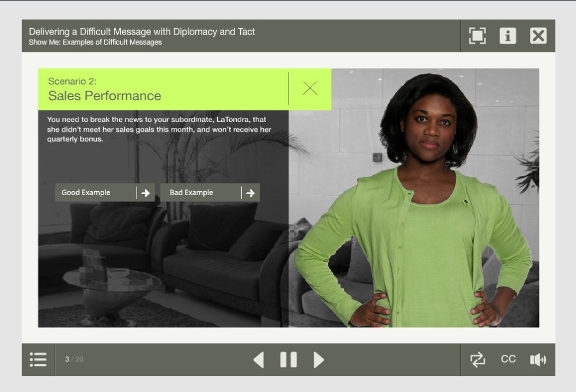This screenshot has height=392, width=576.
Task: Dismiss the Scenario 2 Sales Performance panel
Action: tap(310, 88)
